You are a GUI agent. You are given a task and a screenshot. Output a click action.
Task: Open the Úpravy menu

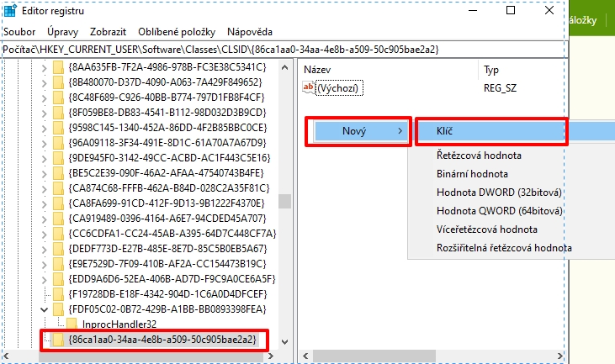coord(62,32)
